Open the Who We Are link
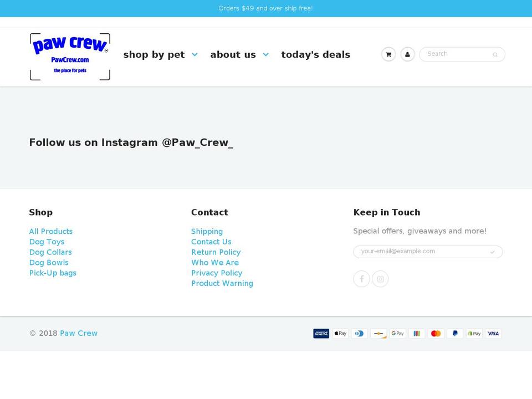 click(215, 263)
